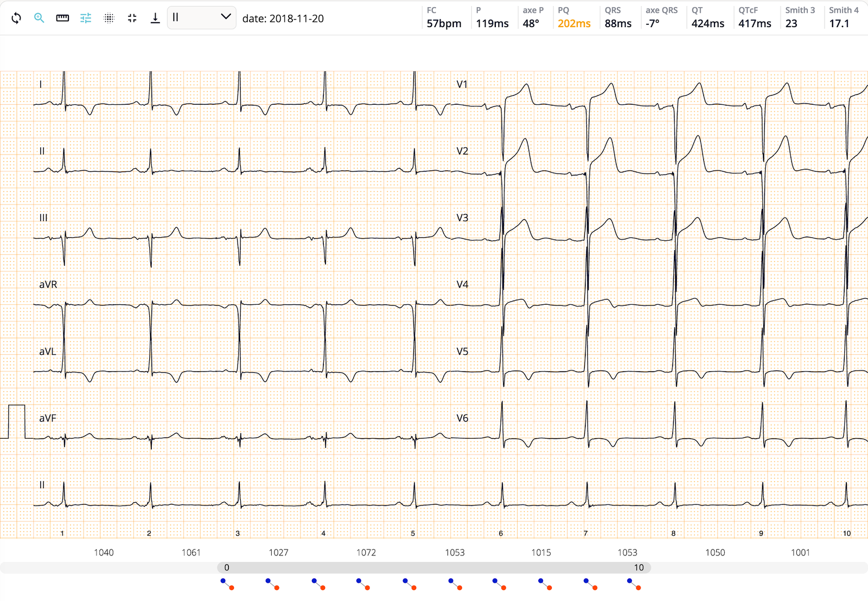Click the date 2018-11-20 label

click(x=283, y=18)
